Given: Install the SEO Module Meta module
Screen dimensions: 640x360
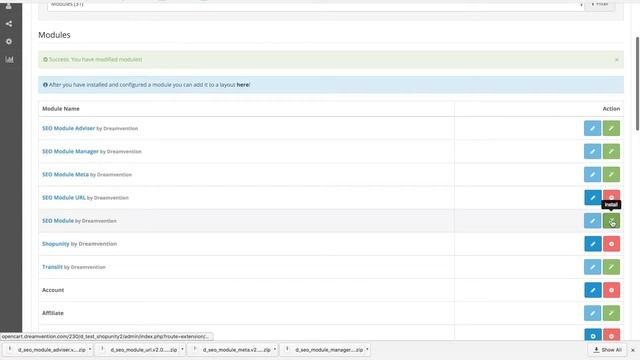Looking at the screenshot, I should pyautogui.click(x=611, y=174).
